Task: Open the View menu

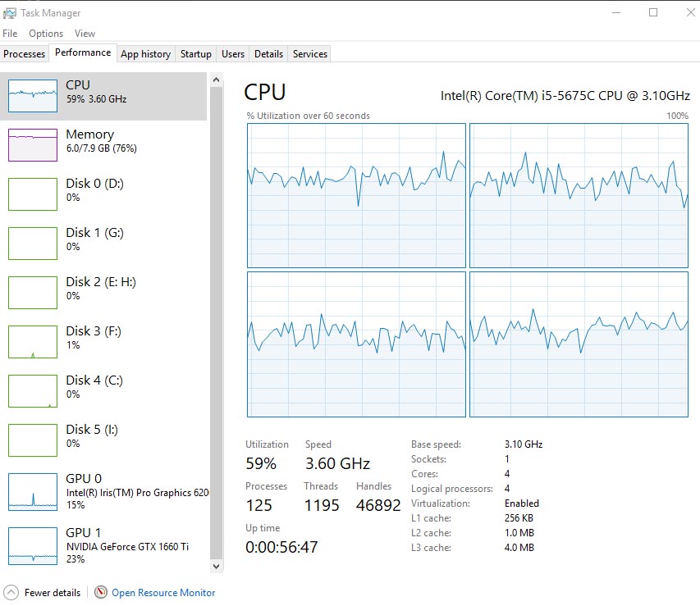Action: click(85, 34)
